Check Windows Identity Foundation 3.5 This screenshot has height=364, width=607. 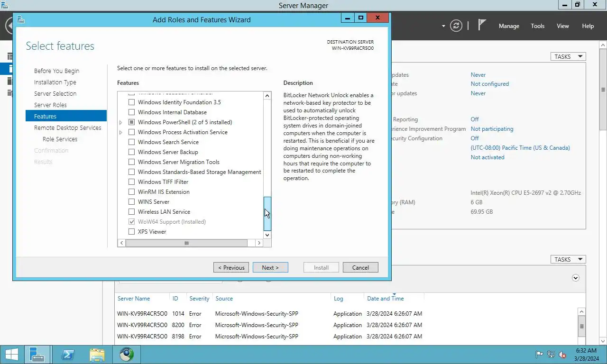tap(132, 102)
